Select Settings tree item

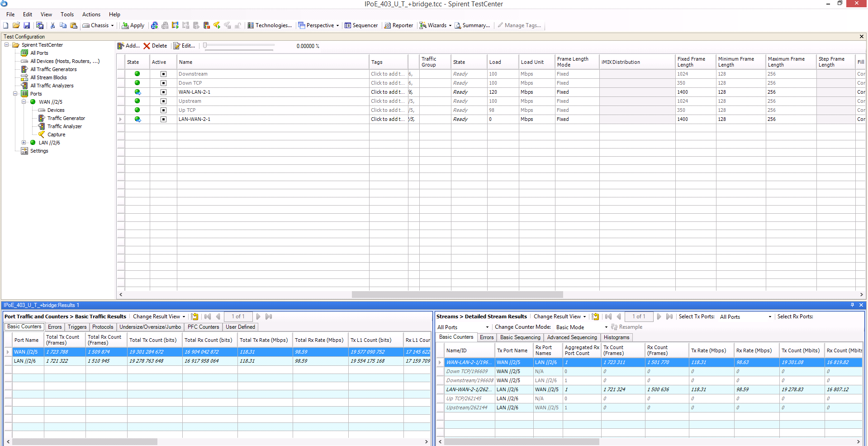[39, 151]
